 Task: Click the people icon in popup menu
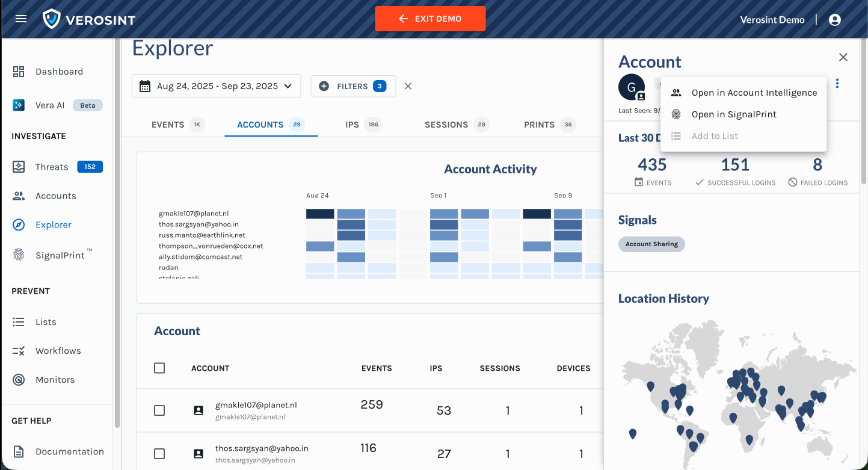pyautogui.click(x=676, y=93)
